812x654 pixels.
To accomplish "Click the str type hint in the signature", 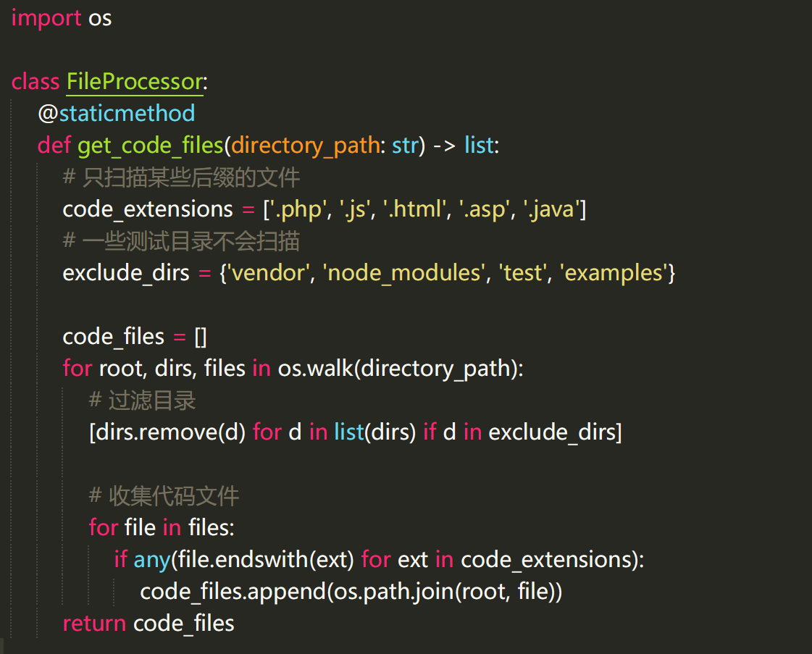I will 405,145.
